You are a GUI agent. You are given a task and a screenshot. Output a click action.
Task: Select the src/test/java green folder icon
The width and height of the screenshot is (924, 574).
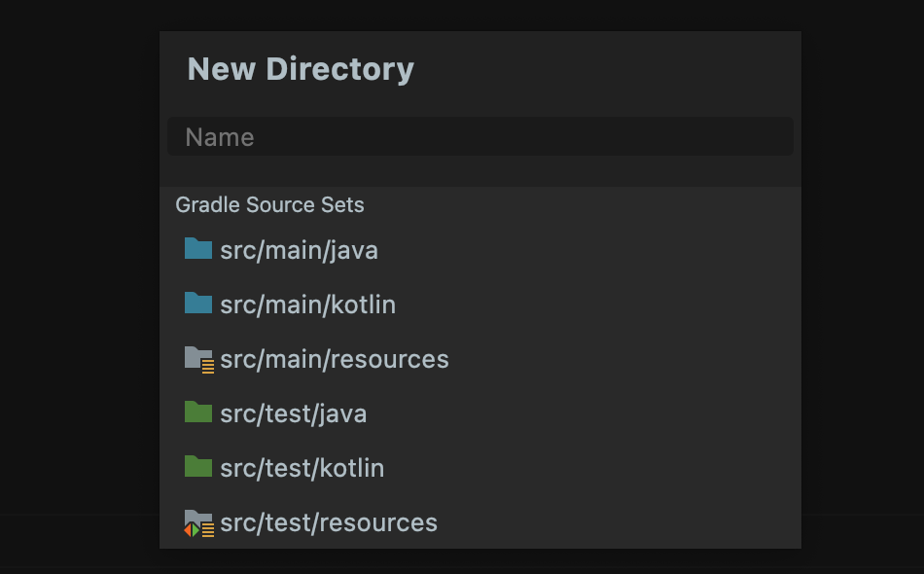198,412
